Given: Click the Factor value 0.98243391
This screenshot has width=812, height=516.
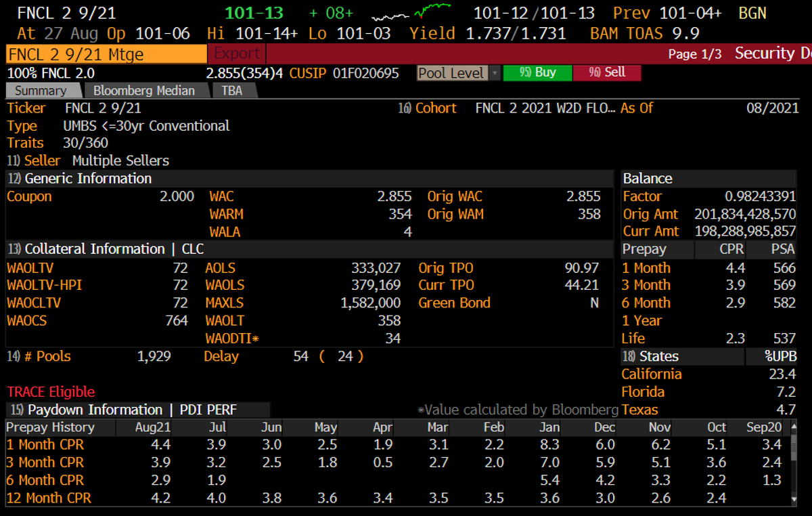Looking at the screenshot, I should [x=760, y=196].
